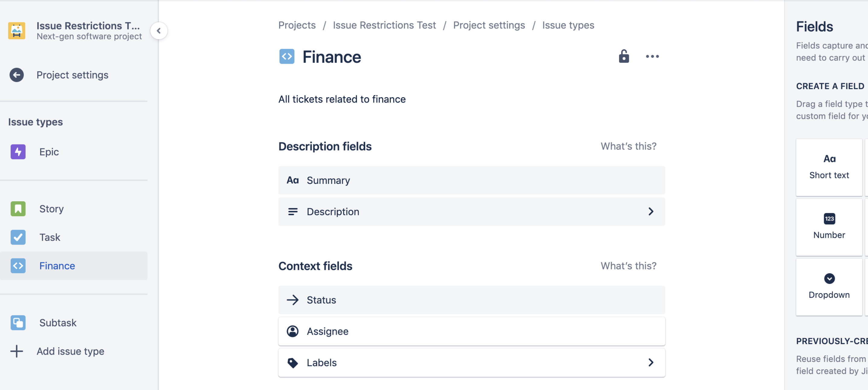This screenshot has height=390, width=868.
Task: Expand the Description field chevron
Action: [651, 212]
